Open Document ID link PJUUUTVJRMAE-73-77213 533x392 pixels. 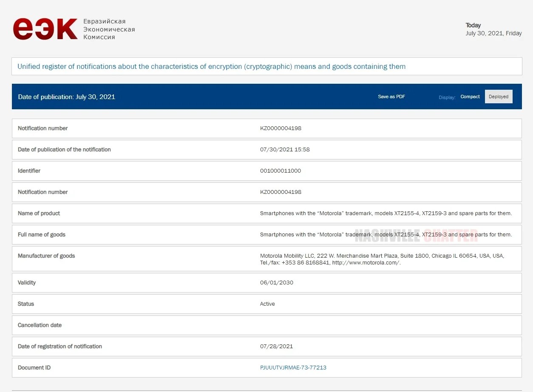click(x=293, y=367)
